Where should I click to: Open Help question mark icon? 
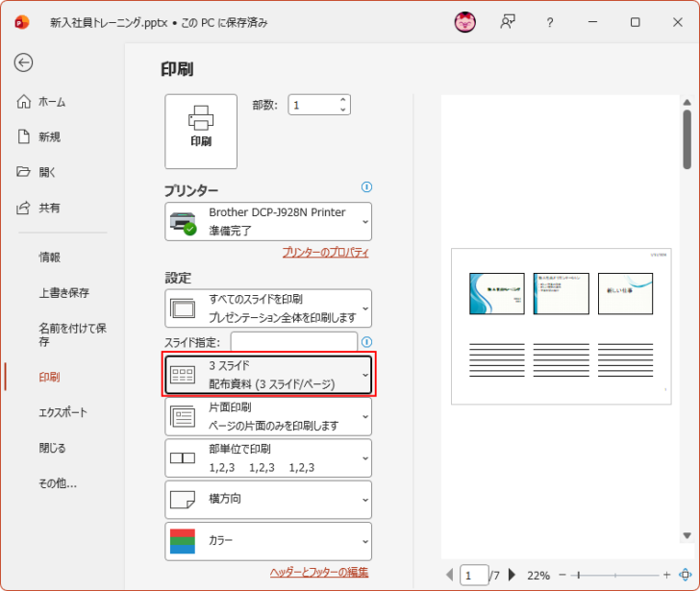pos(549,22)
